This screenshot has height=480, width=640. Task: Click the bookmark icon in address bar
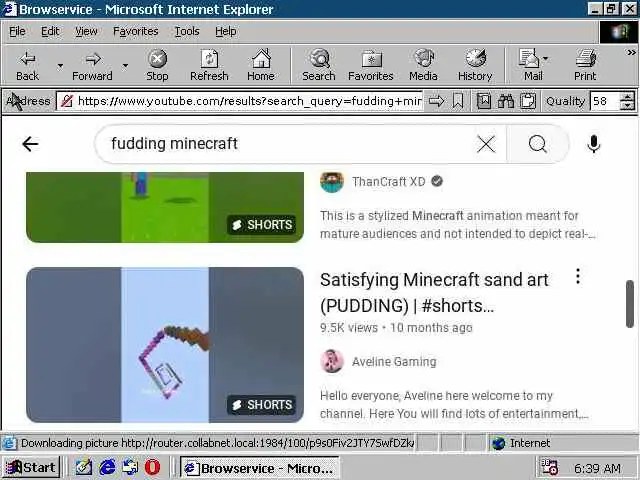coord(458,101)
